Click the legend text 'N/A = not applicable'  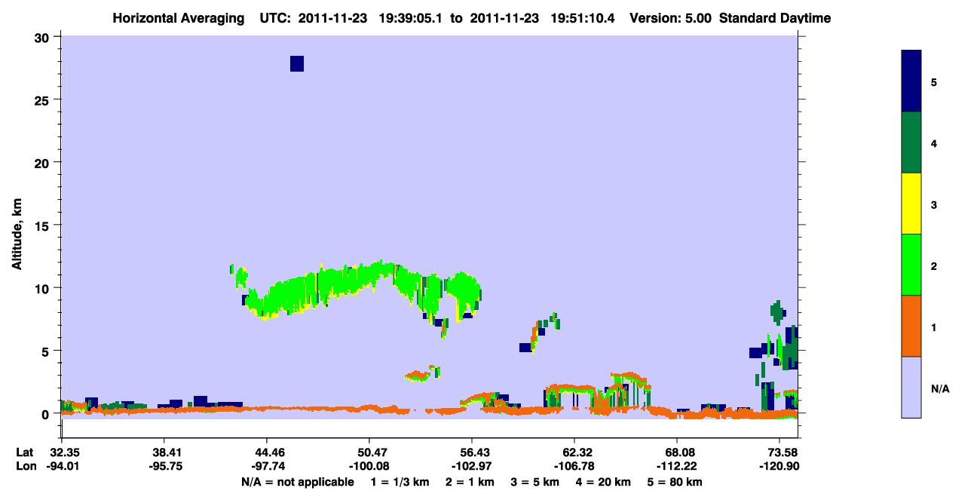pos(297,482)
